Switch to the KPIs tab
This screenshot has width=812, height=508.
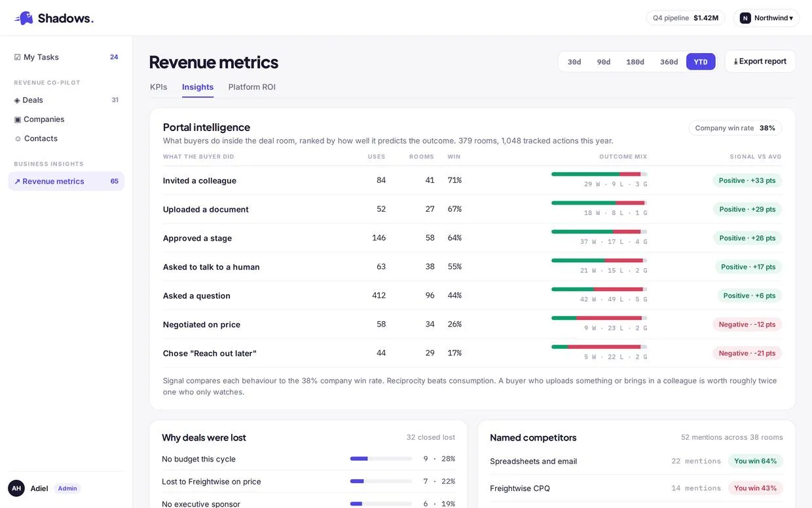(158, 87)
